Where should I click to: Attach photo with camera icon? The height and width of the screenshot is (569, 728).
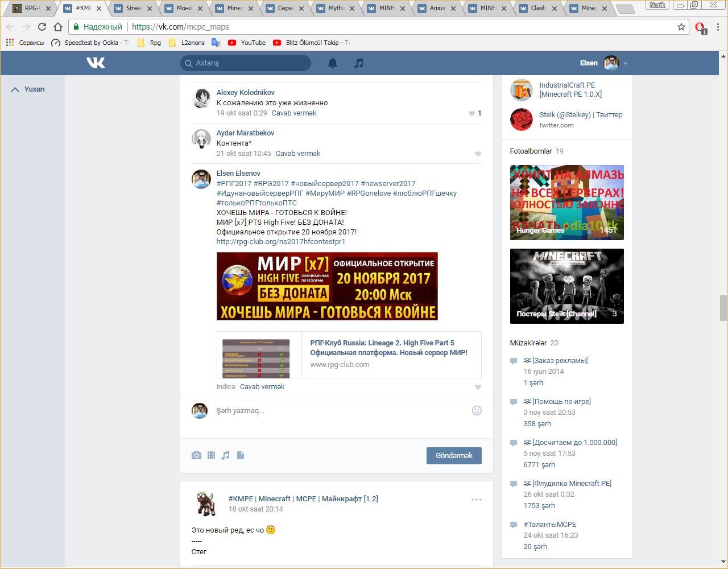click(x=196, y=455)
